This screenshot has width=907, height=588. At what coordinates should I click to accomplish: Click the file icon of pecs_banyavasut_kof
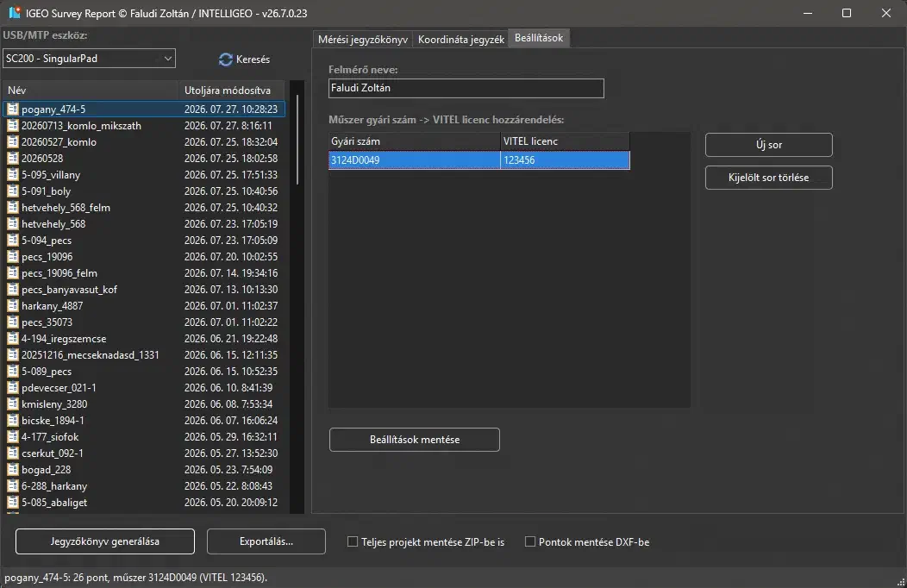[x=13, y=289]
